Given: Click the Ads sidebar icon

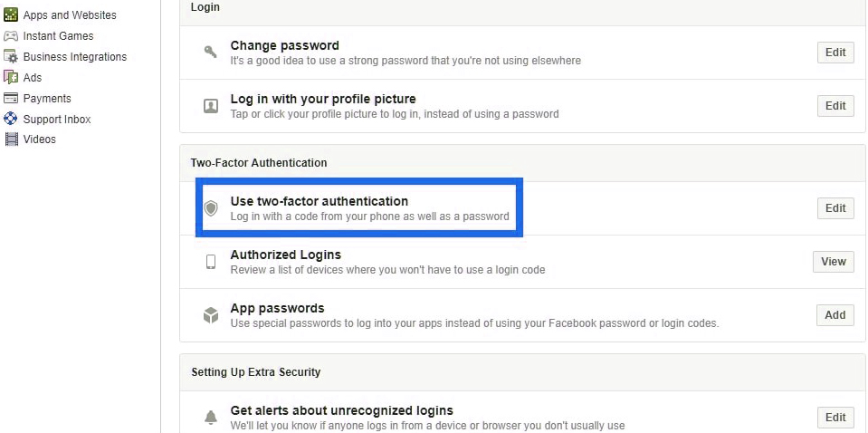Looking at the screenshot, I should 11,78.
